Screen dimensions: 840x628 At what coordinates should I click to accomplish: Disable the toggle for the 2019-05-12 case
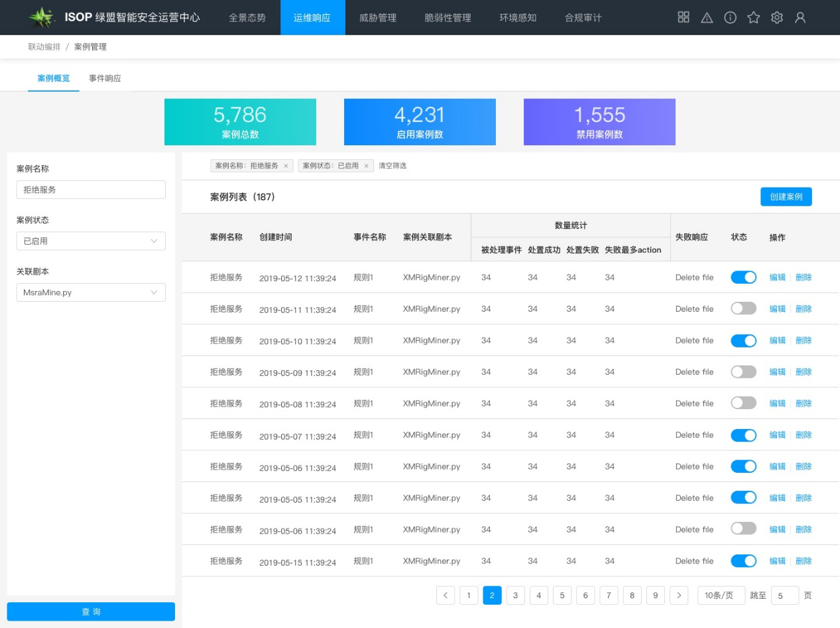click(x=743, y=277)
